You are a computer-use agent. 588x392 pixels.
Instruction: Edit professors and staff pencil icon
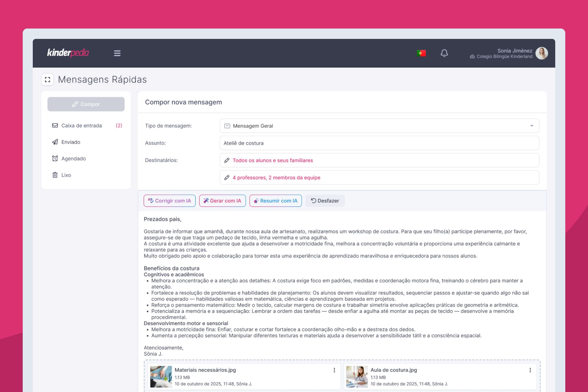coord(227,178)
